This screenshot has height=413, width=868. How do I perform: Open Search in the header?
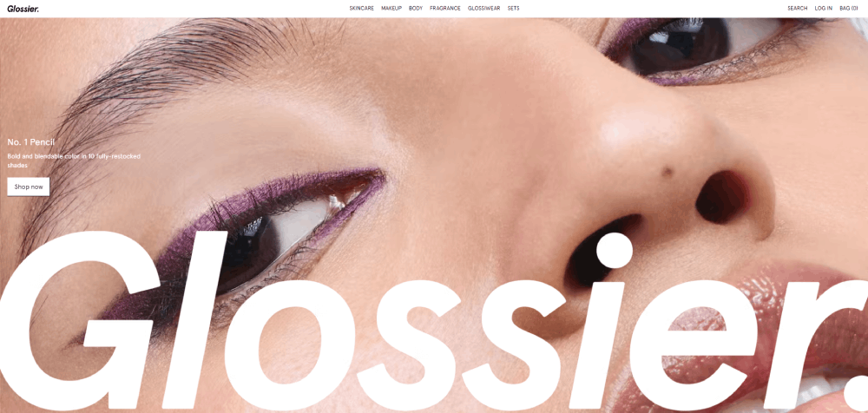click(797, 9)
